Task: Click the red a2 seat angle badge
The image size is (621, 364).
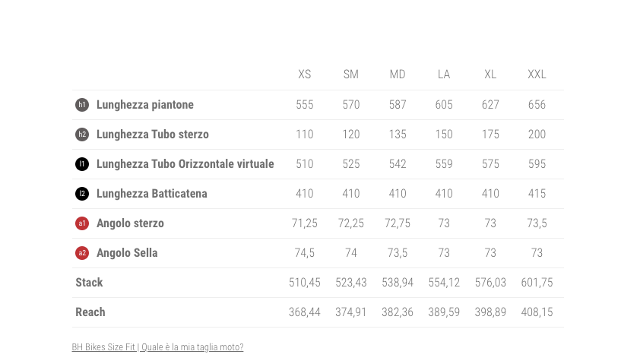Action: coord(82,254)
